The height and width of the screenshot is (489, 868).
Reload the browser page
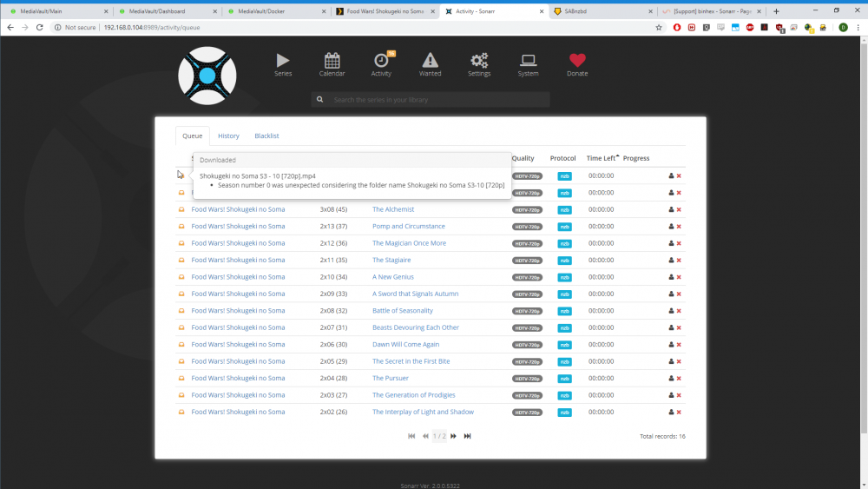[39, 27]
